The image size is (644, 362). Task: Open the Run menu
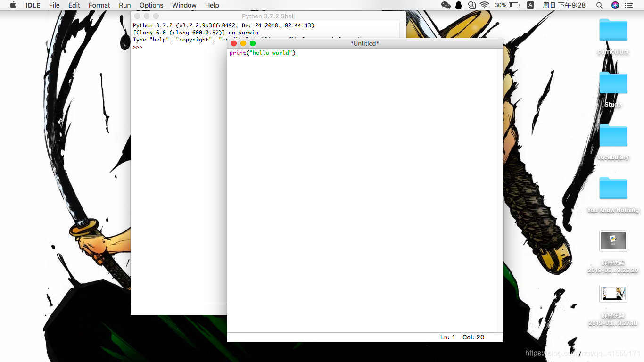(x=125, y=5)
